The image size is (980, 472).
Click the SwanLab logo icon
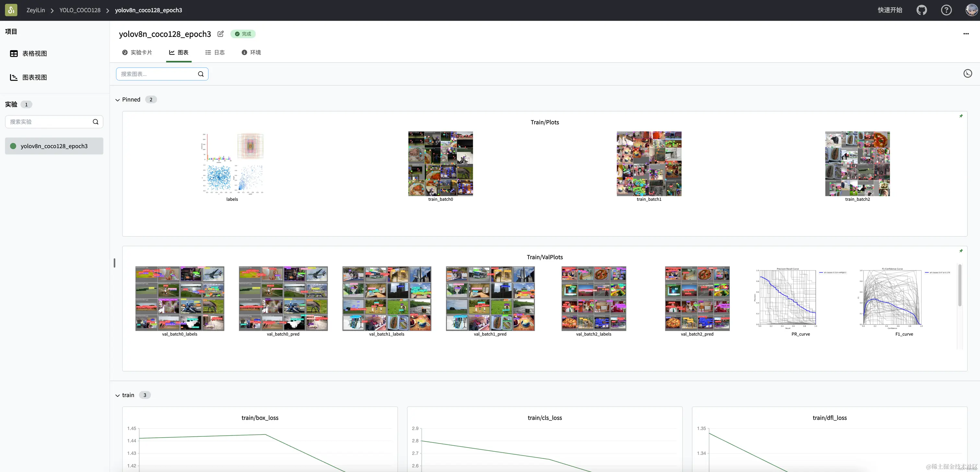click(x=11, y=10)
